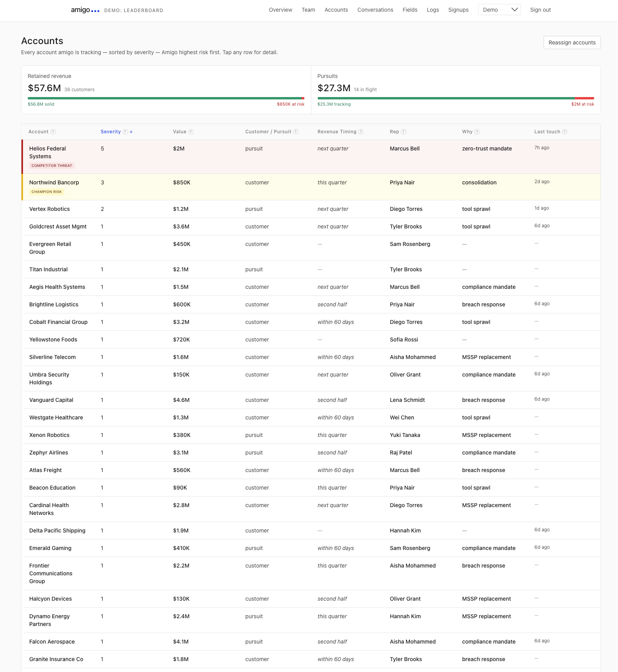The width and height of the screenshot is (618, 672).
Task: Click the Value column help icon
Action: point(191,132)
